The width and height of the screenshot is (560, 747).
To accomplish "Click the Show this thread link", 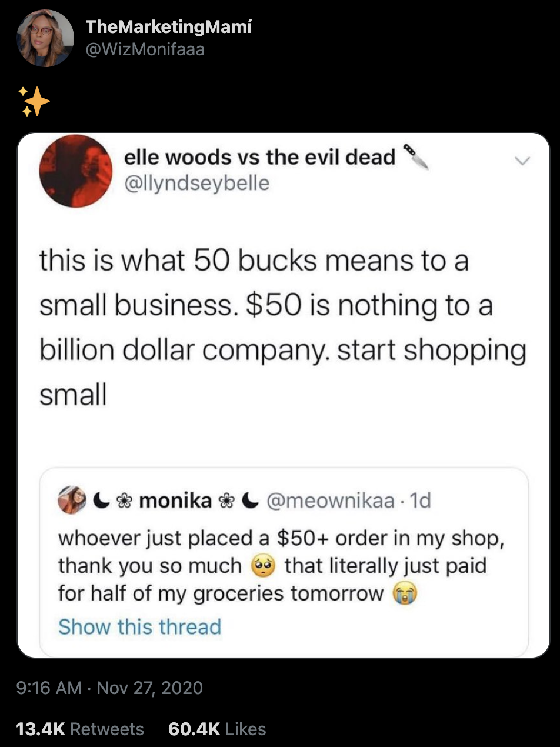I will [x=139, y=626].
